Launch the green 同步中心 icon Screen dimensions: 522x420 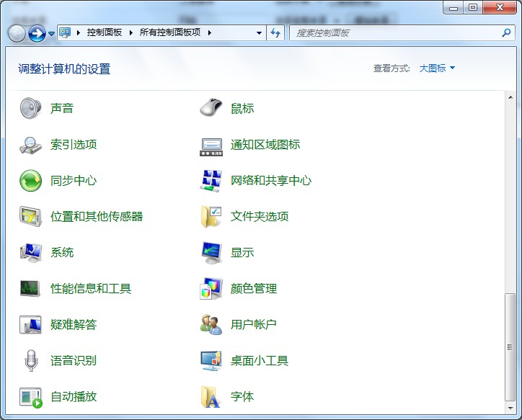[x=30, y=181]
